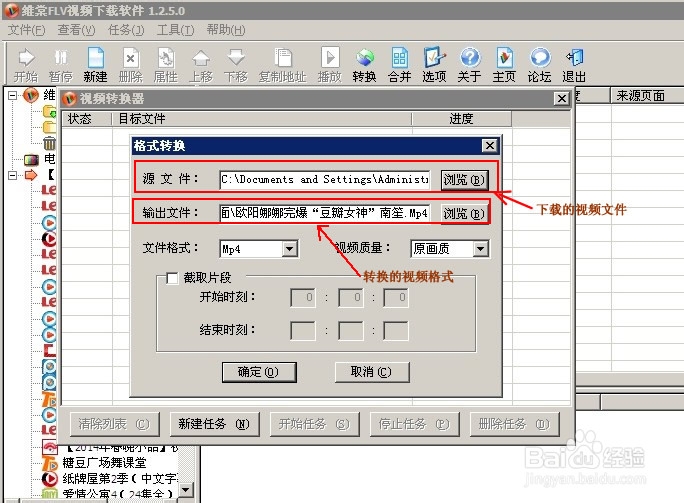Click the 开始时刻 minutes field
Image resolution: width=684 pixels, height=503 pixels.
coord(351,298)
